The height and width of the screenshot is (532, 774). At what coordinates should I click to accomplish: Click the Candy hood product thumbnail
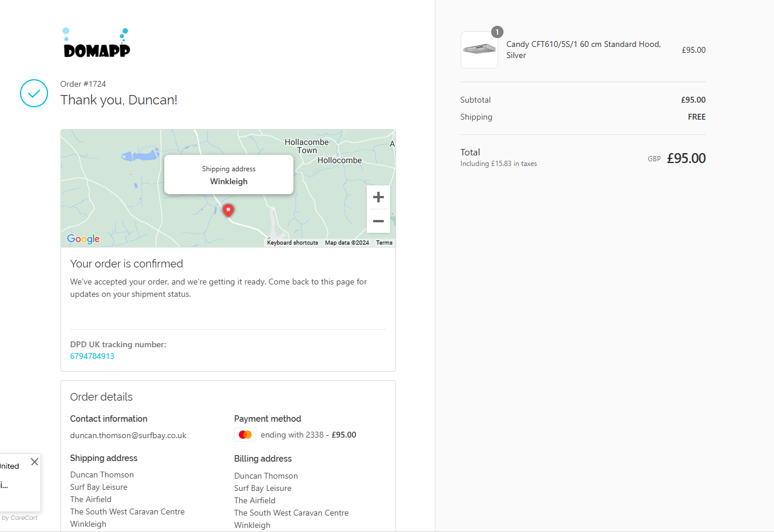(x=479, y=50)
